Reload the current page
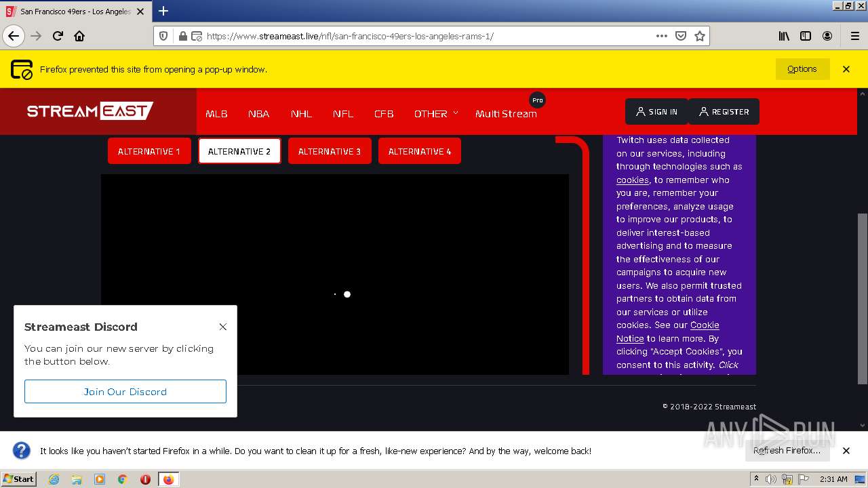868x488 pixels. [58, 36]
